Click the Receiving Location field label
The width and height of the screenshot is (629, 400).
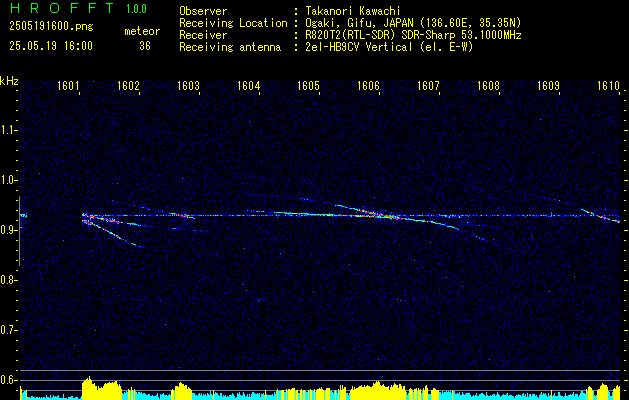tap(233, 23)
